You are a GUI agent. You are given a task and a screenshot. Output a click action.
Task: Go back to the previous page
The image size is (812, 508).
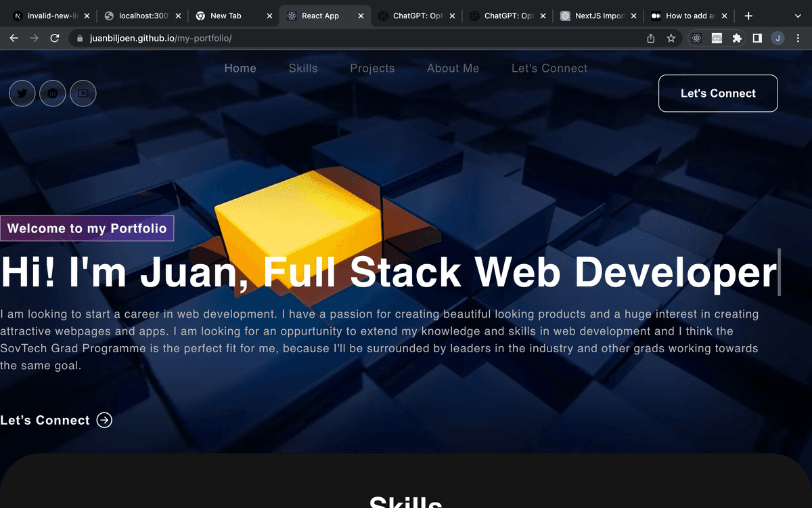[14, 39]
